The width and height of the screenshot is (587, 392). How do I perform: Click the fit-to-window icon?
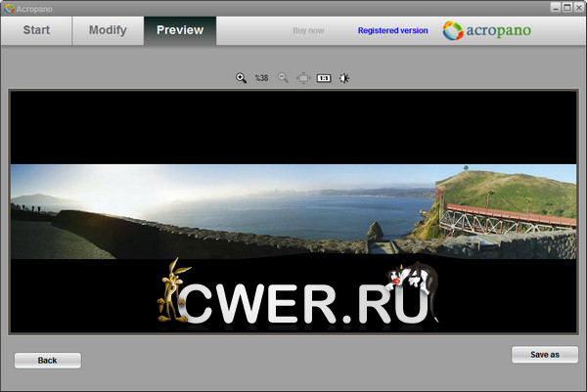pos(303,78)
